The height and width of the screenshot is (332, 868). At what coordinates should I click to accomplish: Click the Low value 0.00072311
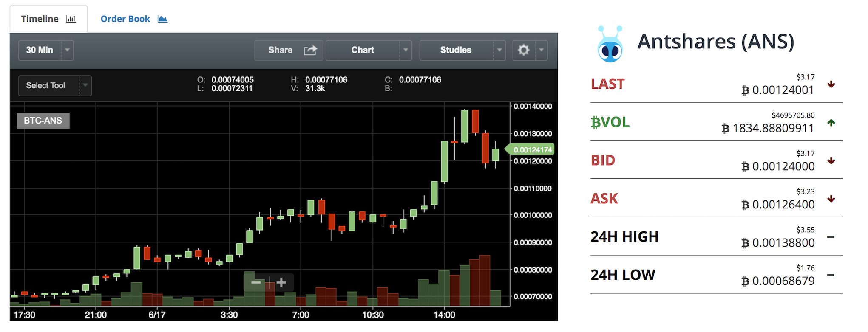click(x=232, y=89)
